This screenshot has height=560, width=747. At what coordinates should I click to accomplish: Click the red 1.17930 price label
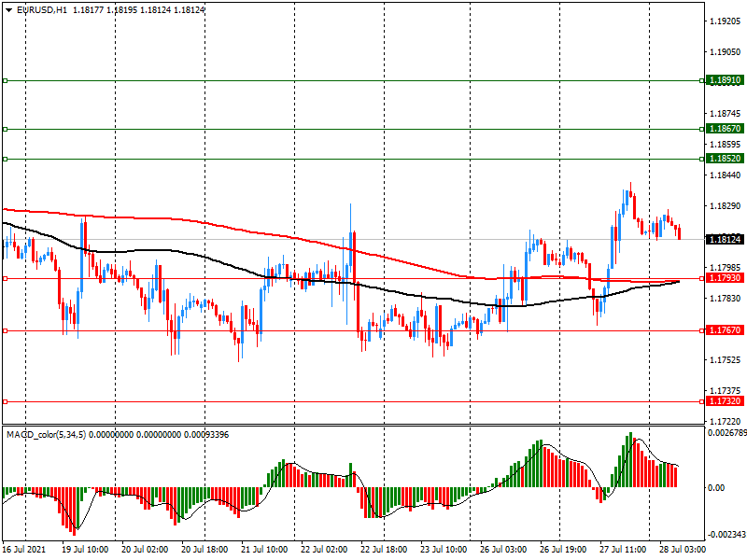(x=725, y=278)
